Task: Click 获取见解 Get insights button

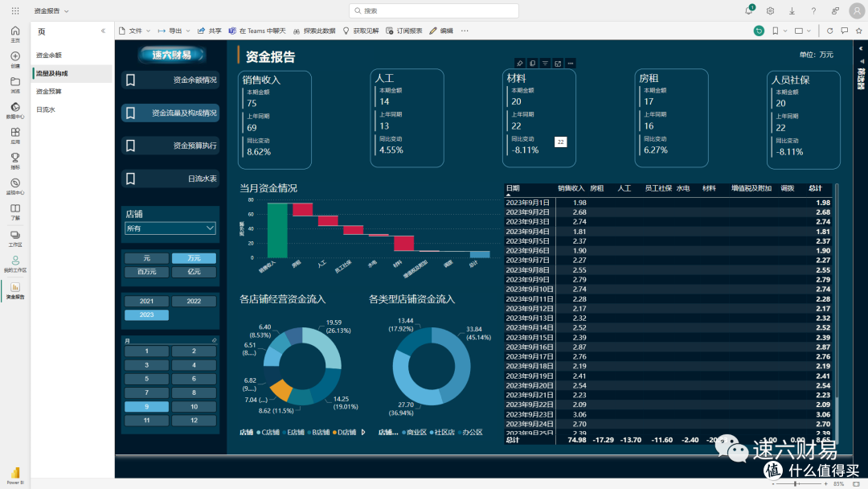Action: 361,31
